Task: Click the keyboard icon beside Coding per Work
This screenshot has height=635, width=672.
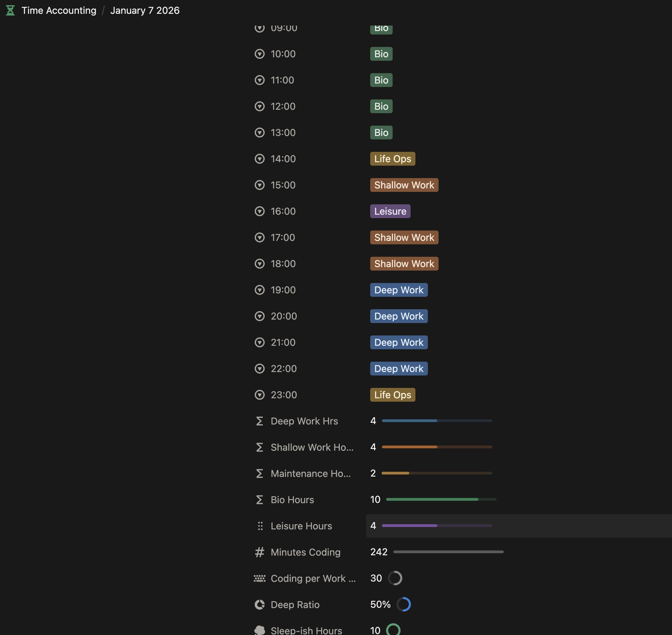Action: [260, 578]
